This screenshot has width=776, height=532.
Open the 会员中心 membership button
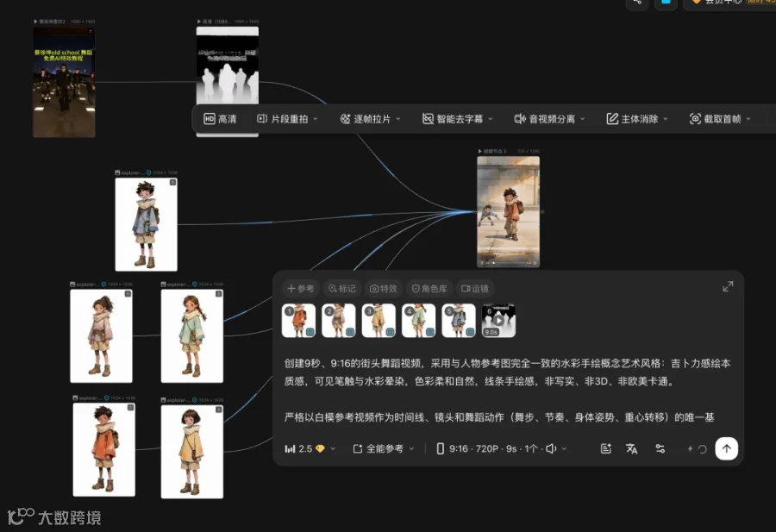click(x=730, y=2)
